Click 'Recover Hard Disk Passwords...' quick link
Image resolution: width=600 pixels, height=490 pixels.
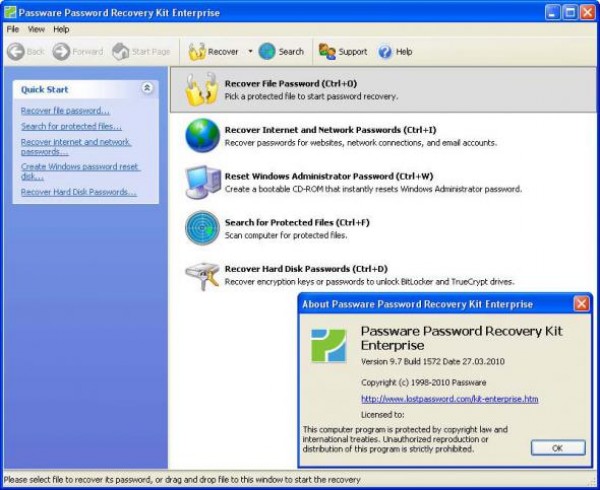78,192
